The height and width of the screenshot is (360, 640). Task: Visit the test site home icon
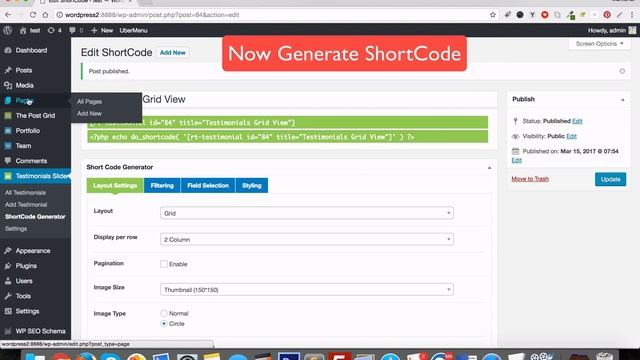pos(23,30)
